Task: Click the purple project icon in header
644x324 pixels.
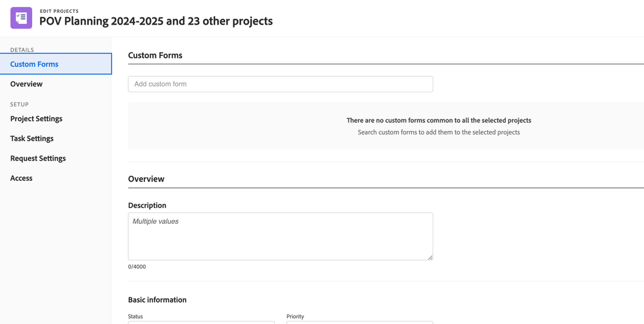Action: point(21,18)
